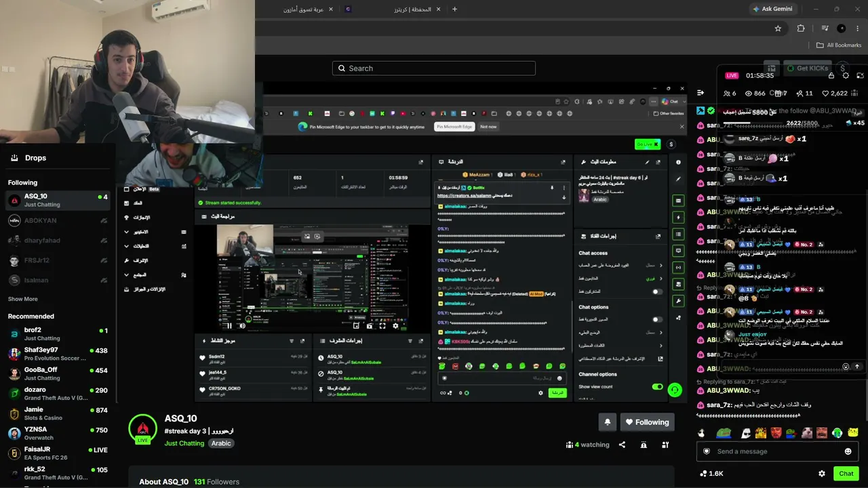Pop out the dashboard chat panel
This screenshot has width=868, height=488.
point(563,162)
